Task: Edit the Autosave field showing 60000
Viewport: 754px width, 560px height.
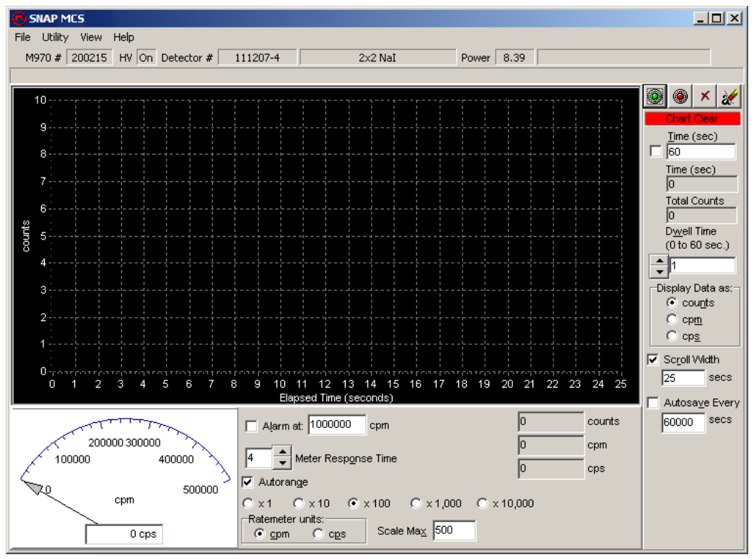Action: pos(683,422)
